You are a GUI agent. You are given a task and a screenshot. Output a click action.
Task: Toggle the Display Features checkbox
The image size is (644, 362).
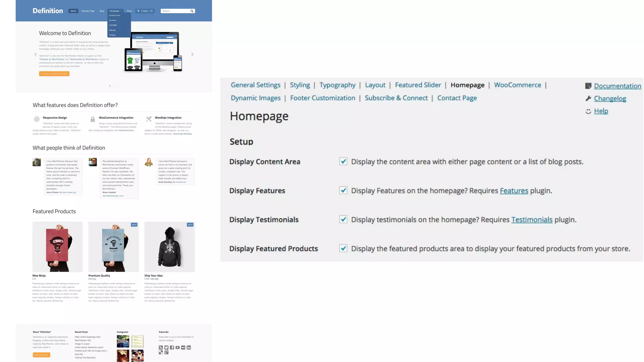coord(343,190)
